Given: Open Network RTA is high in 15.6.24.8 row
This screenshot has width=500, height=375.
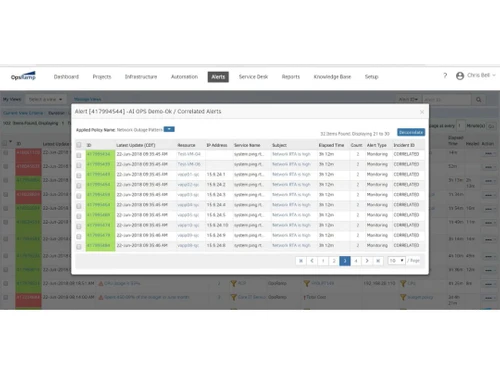Looking at the screenshot, I should click(x=291, y=245).
